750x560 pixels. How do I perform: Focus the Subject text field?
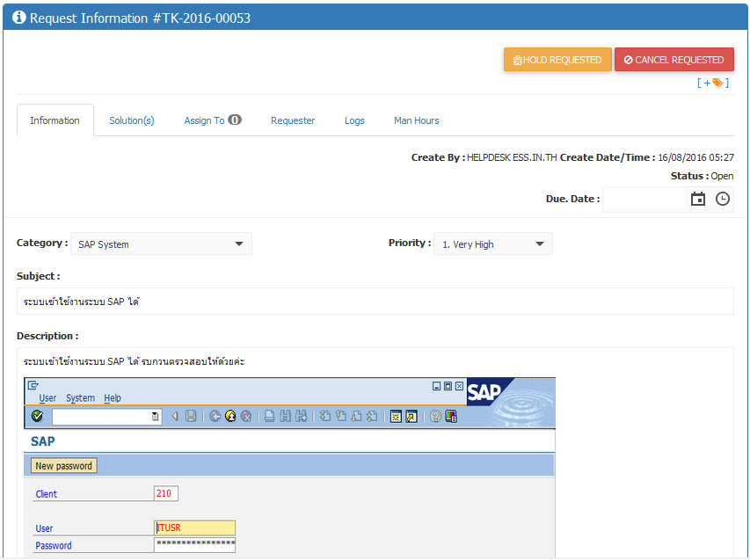click(375, 302)
